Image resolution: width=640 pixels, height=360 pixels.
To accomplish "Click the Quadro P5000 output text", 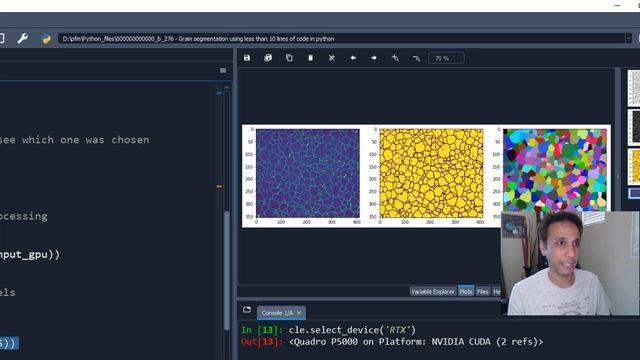I will pyautogui.click(x=416, y=342).
